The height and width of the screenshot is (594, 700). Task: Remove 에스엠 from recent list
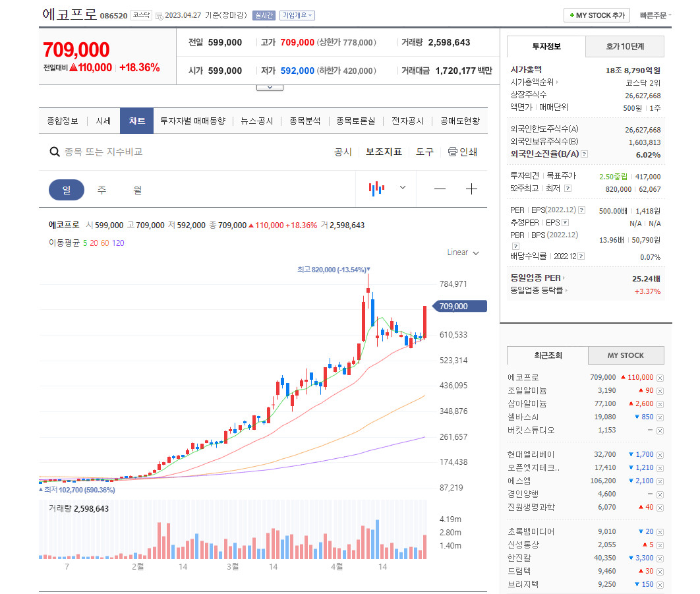click(x=660, y=481)
